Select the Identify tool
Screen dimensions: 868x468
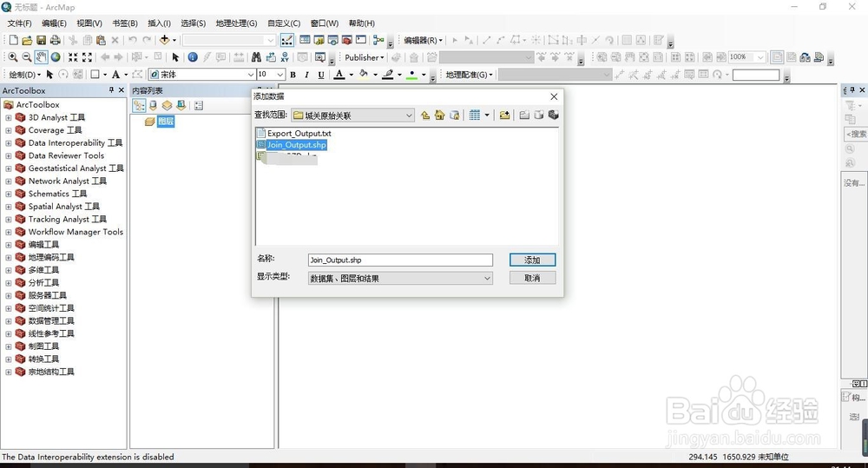[x=193, y=57]
